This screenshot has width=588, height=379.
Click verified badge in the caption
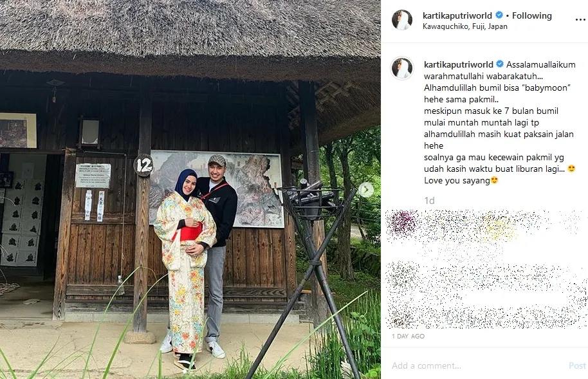pos(500,64)
